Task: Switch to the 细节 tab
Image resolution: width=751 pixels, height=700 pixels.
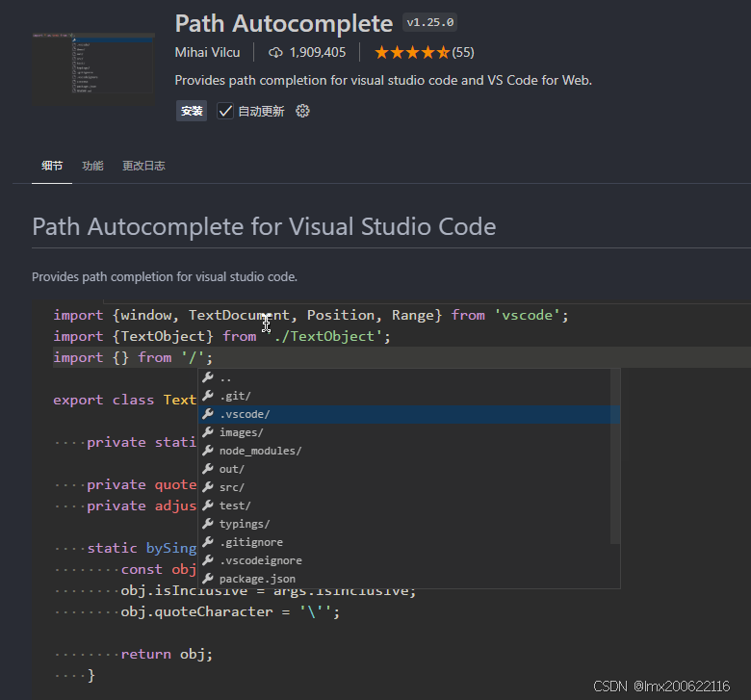Action: pos(52,166)
